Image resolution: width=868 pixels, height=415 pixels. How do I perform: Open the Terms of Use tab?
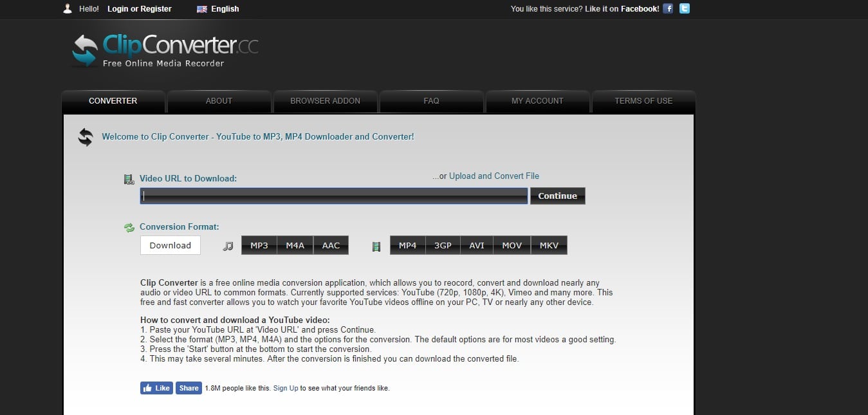pos(643,101)
